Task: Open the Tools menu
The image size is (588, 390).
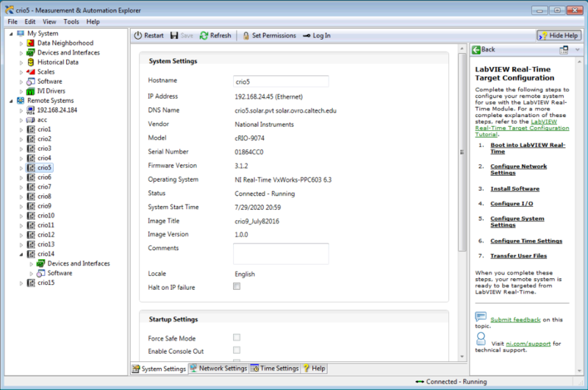Action: (x=71, y=22)
